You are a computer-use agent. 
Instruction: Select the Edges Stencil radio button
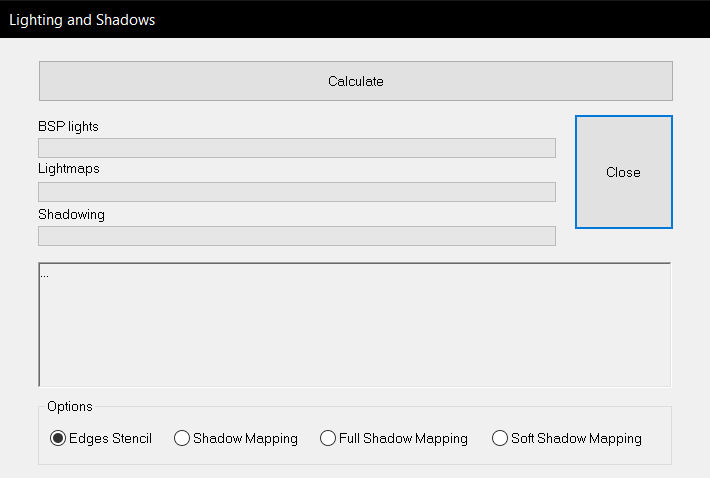tap(58, 438)
